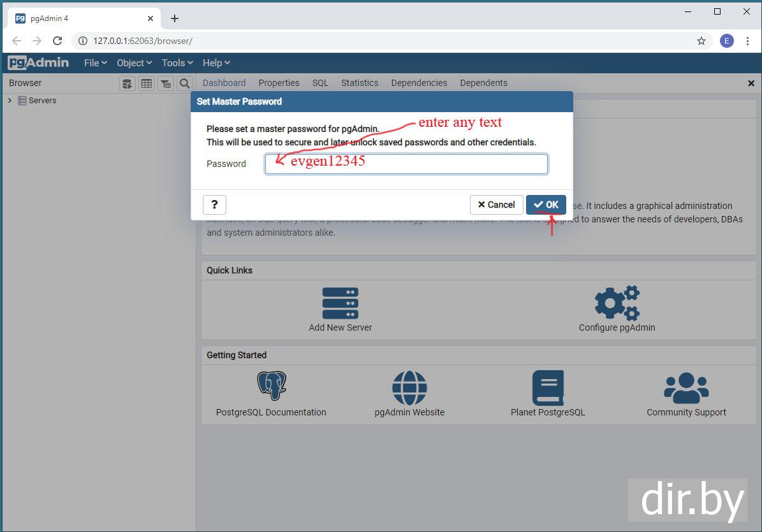Open the Help menu
762x532 pixels.
coord(216,62)
